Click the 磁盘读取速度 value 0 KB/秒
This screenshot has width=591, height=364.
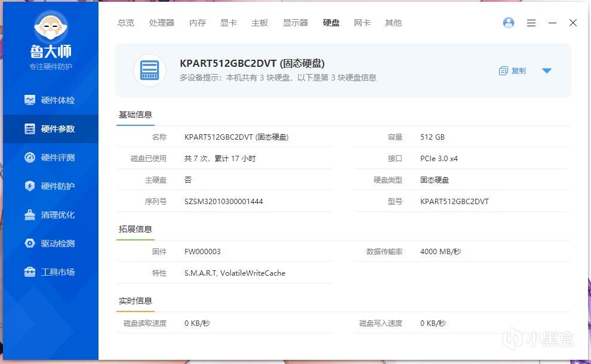point(197,323)
